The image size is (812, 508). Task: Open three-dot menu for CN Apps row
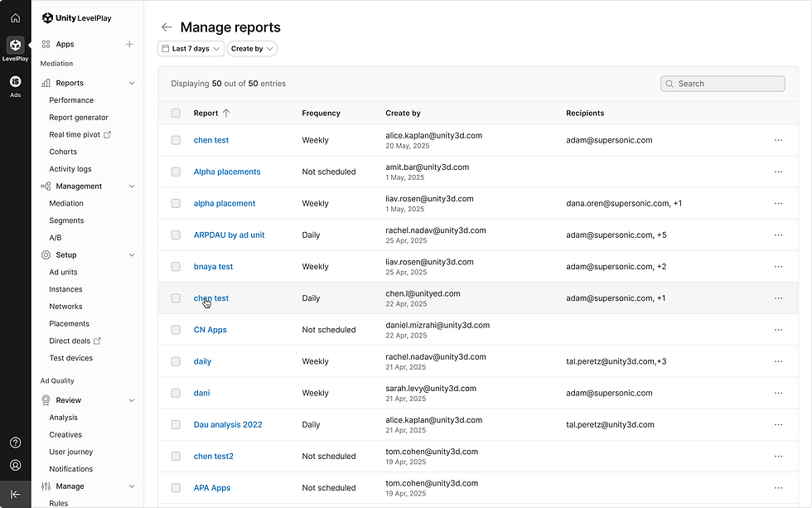(778, 330)
